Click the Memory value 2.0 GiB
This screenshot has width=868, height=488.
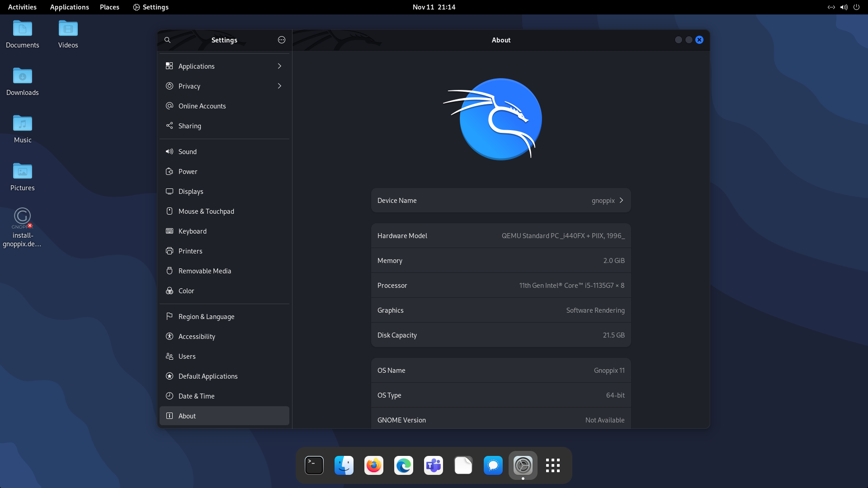613,261
